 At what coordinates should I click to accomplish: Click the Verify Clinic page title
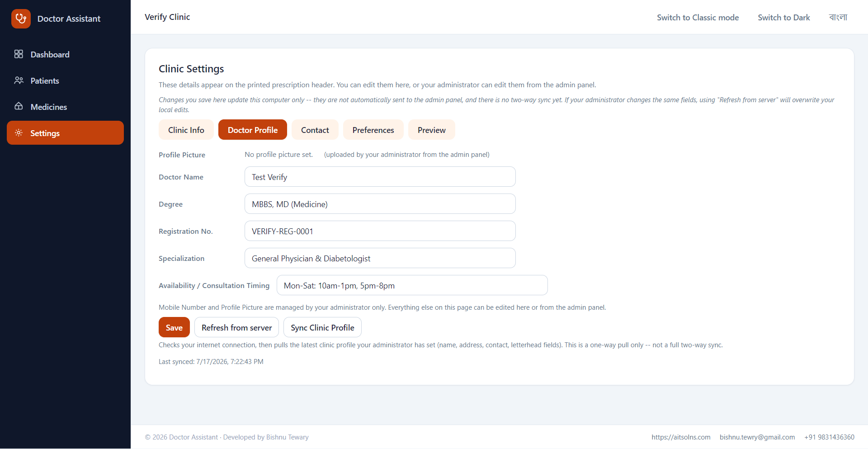167,17
